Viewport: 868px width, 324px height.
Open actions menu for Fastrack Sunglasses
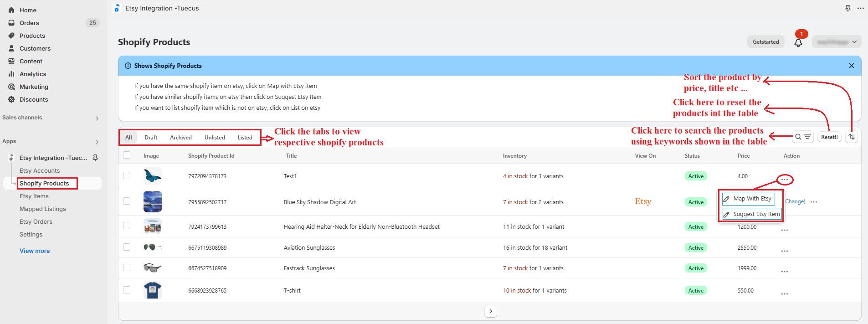pos(785,272)
